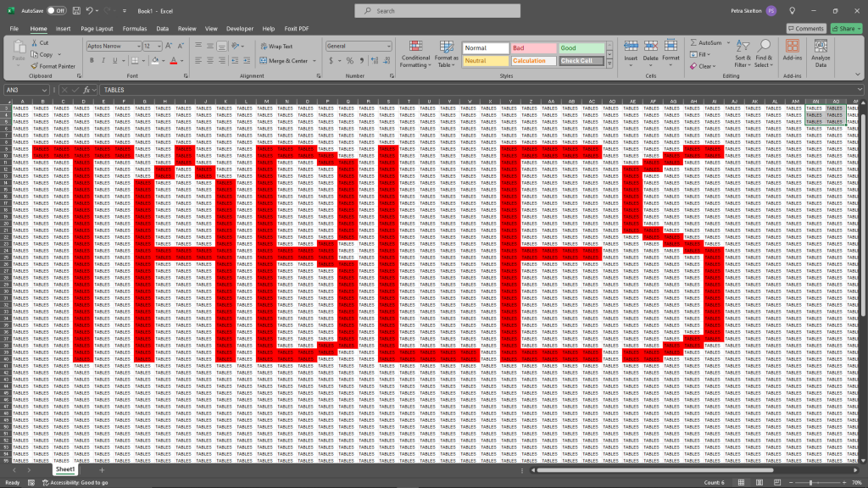The height and width of the screenshot is (488, 868).
Task: Click the Analyze Data icon
Action: coord(821,53)
